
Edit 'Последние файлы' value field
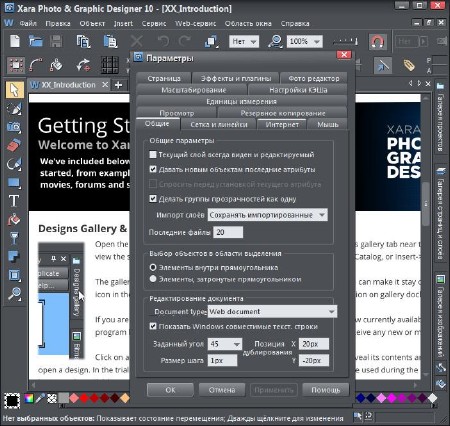(228, 232)
